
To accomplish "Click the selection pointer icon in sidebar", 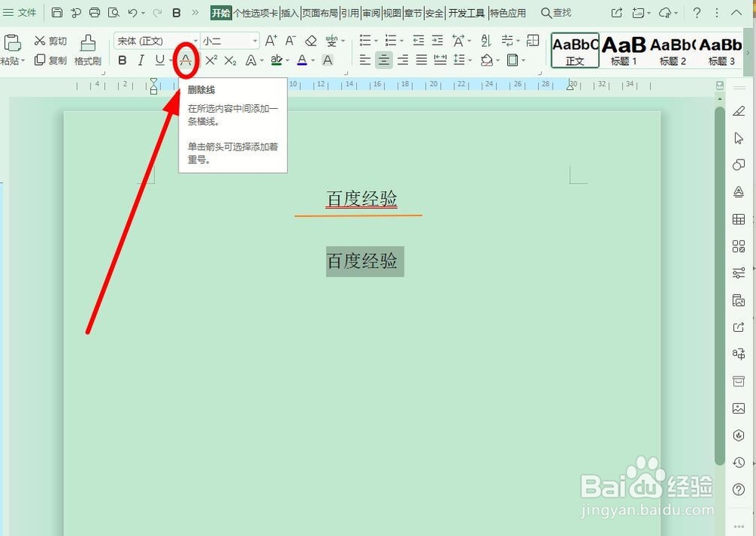I will (x=738, y=138).
